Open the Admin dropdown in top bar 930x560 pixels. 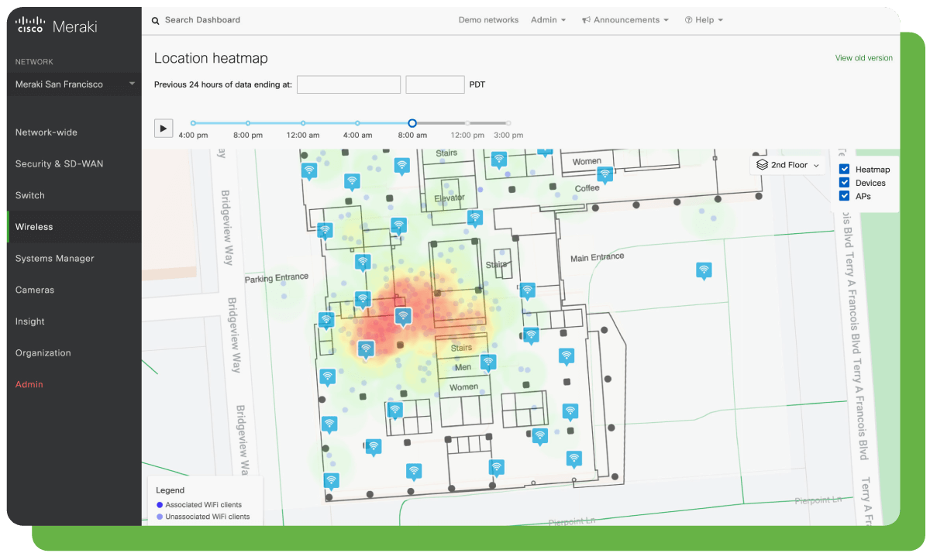click(x=548, y=20)
